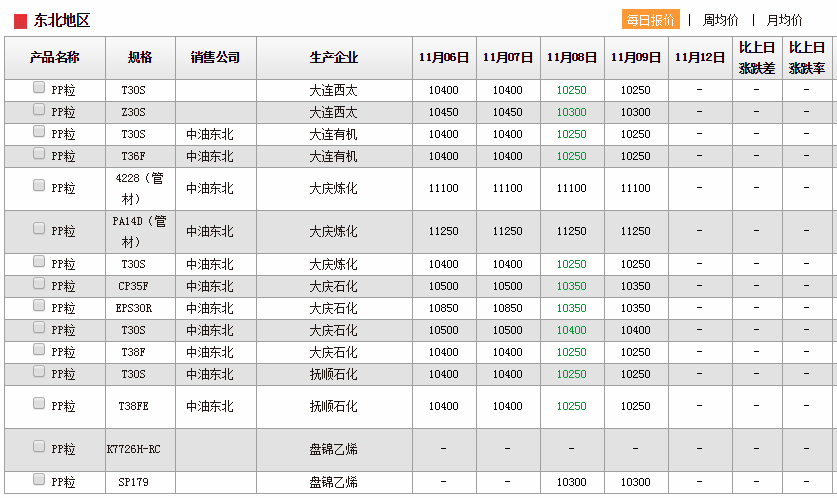Screen dimensions: 837x498
Task: Open the 周均价 tab
Action: click(x=720, y=20)
